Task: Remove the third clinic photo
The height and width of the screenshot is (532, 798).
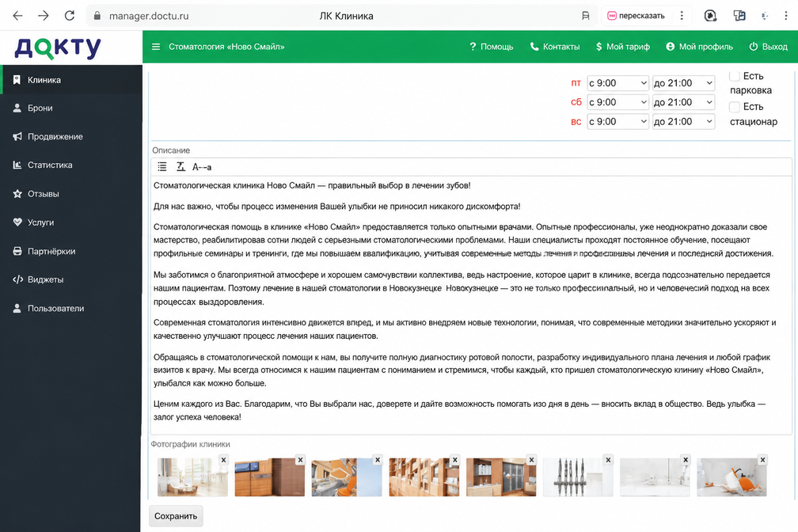Action: 378,460
